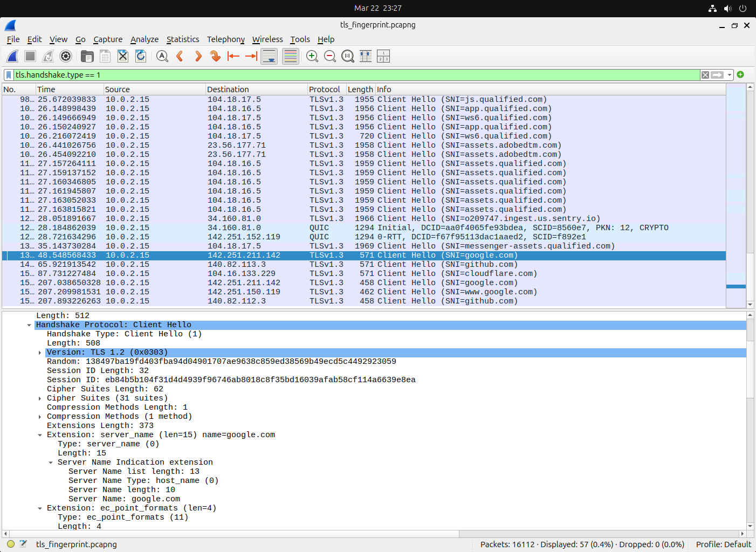
Task: Sort packets by the Time column header
Action: tap(70, 89)
